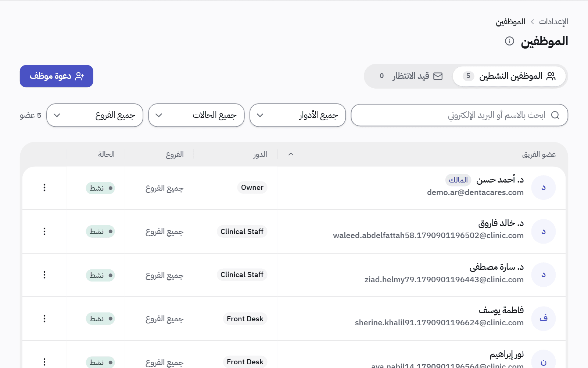The width and height of the screenshot is (588, 368).
Task: Open the جميع الأدوار roles dropdown
Action: [x=298, y=115]
